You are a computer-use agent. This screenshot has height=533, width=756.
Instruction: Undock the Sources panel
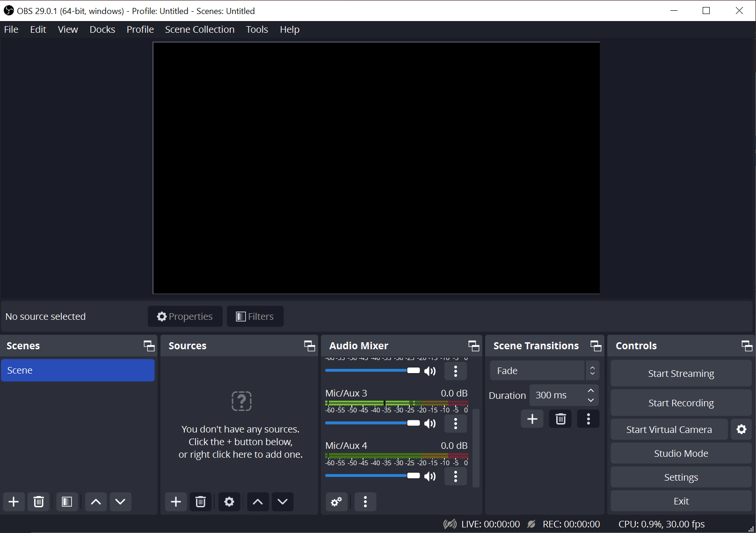coord(309,346)
